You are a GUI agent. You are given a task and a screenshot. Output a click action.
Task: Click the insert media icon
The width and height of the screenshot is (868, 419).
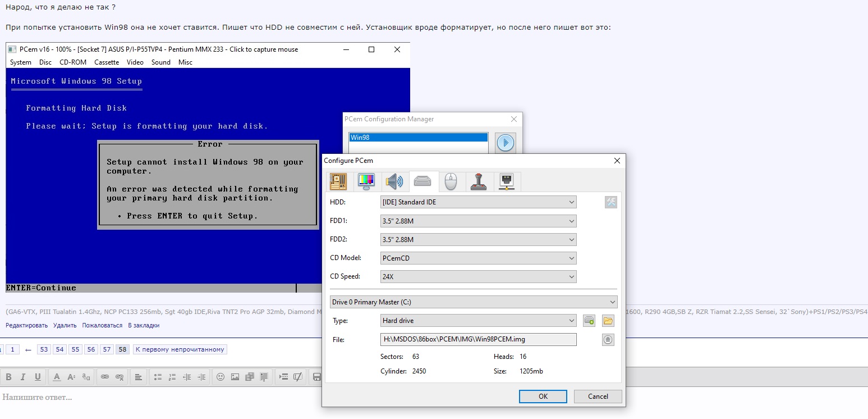coord(250,377)
